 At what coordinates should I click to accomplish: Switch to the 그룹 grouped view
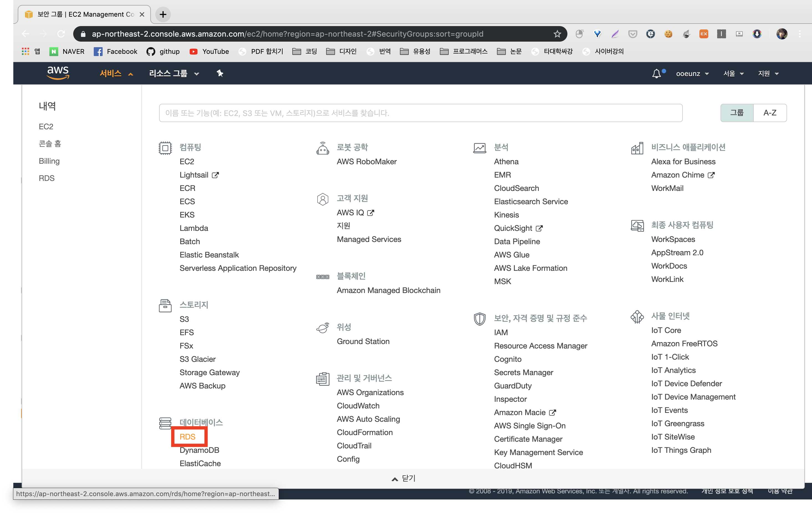click(x=737, y=113)
